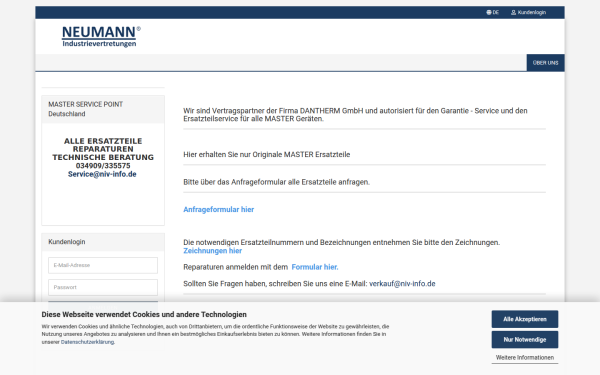The width and height of the screenshot is (600, 375).
Task: Click the user icon beside Kundenlogin
Action: [514, 12]
